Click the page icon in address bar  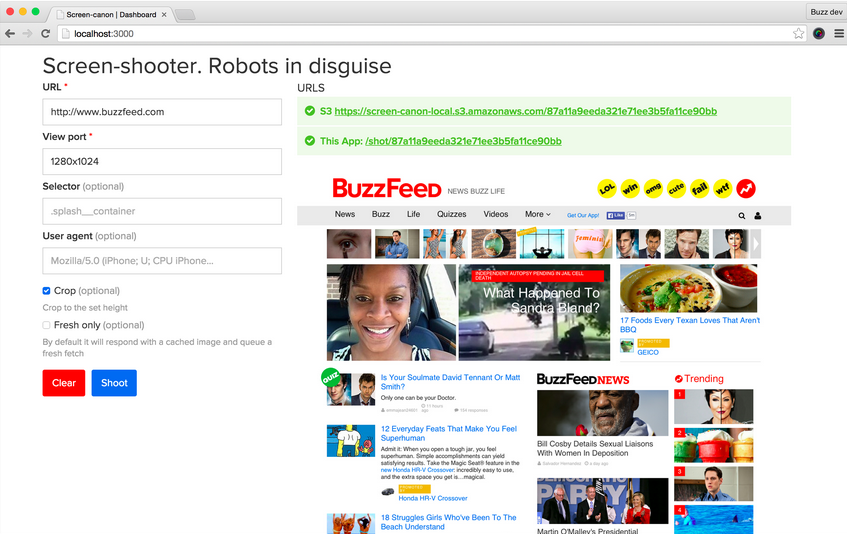(x=65, y=33)
